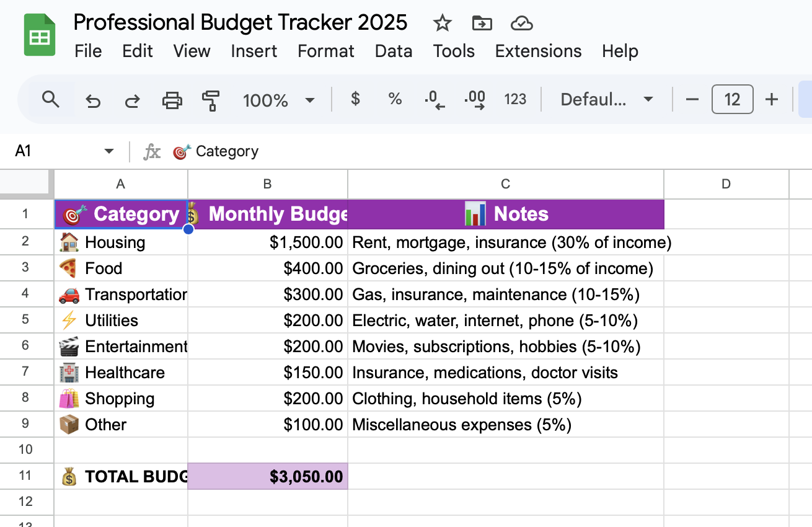Open the Tools menu
Viewport: 812px width, 527px height.
pyautogui.click(x=454, y=51)
